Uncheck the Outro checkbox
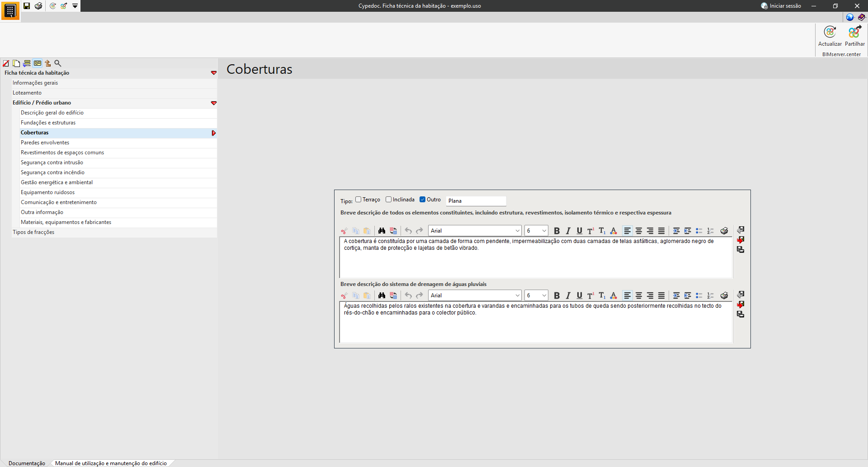Viewport: 868px width, 467px height. 422,200
